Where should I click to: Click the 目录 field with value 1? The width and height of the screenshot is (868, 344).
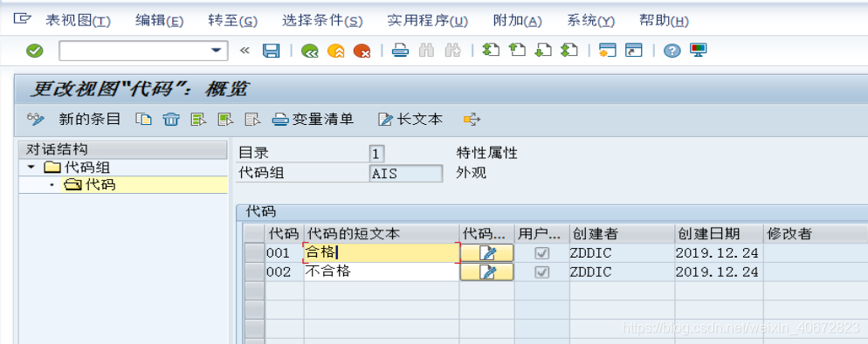[376, 153]
